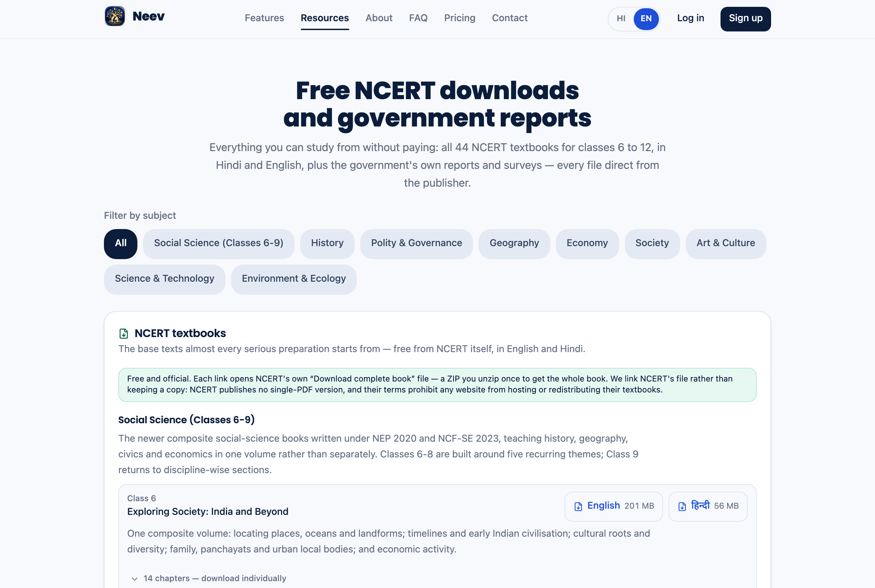Click the "Exploring Society: India and Beyond" title
This screenshot has height=588, width=875.
(x=208, y=512)
